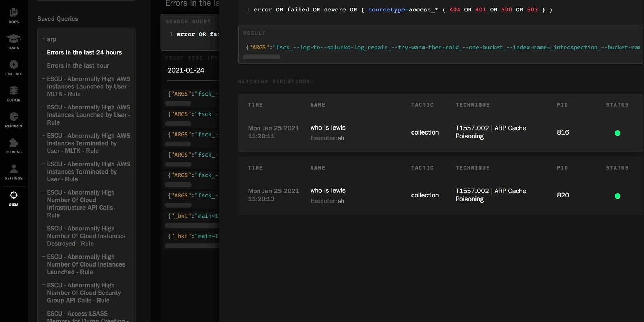This screenshot has height=322, width=644.
Task: Click the RESULT ARGS fsck JSON line
Action: [x=443, y=47]
